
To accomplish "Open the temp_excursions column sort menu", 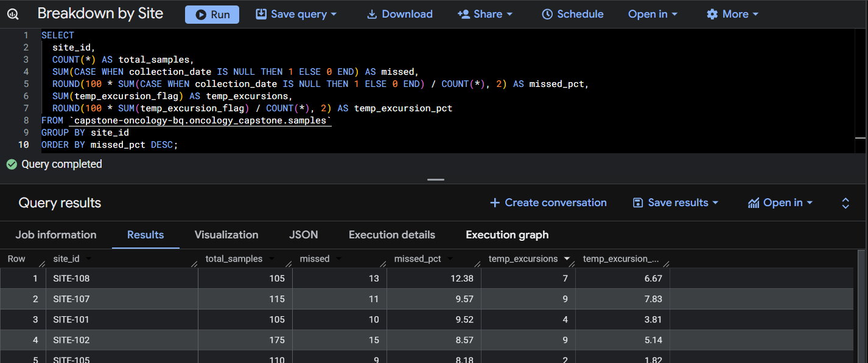I will point(567,259).
